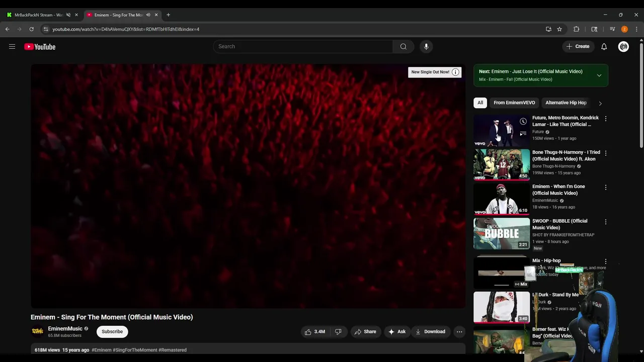The width and height of the screenshot is (644, 362).
Task: Open Eminem When I'm Gone thumbnail
Action: point(502,200)
